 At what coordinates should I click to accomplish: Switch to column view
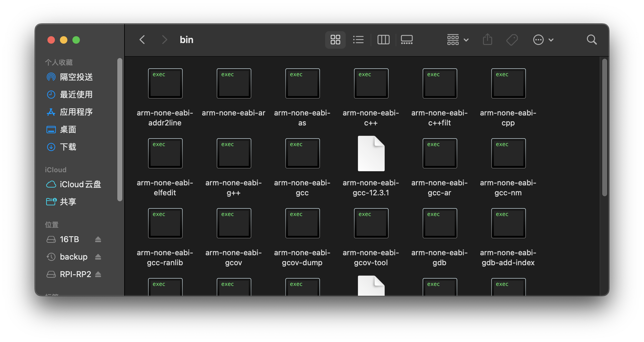[x=383, y=40]
